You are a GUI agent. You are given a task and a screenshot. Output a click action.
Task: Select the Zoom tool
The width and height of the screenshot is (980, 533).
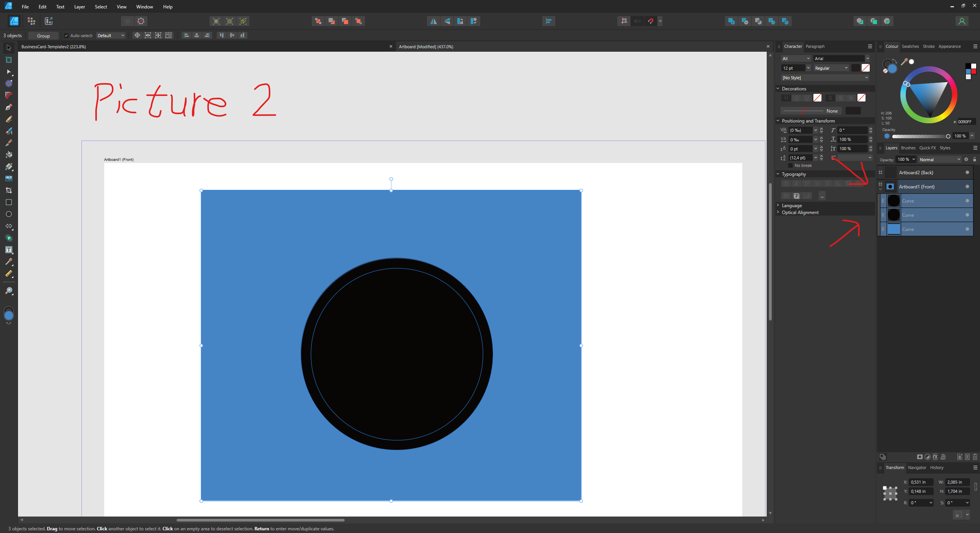pos(9,291)
